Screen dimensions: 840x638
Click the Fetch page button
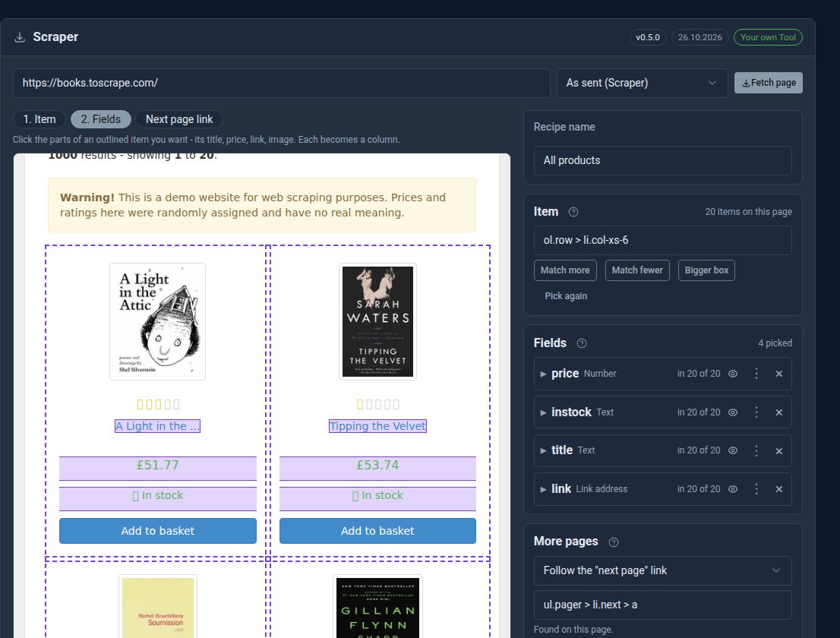click(x=768, y=83)
